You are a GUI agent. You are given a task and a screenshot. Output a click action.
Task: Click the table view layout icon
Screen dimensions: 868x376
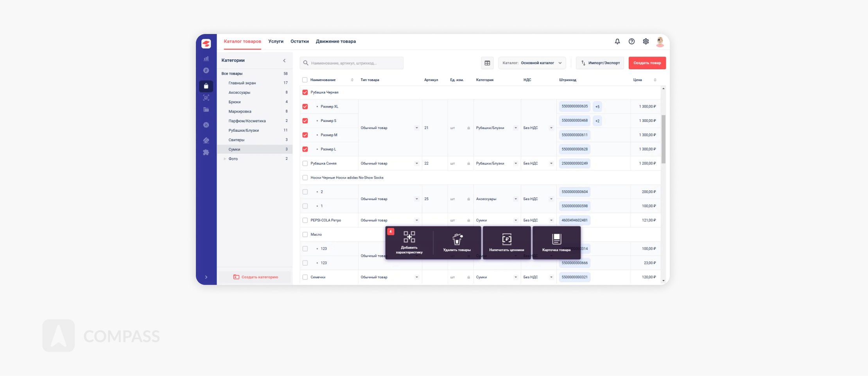coord(487,63)
